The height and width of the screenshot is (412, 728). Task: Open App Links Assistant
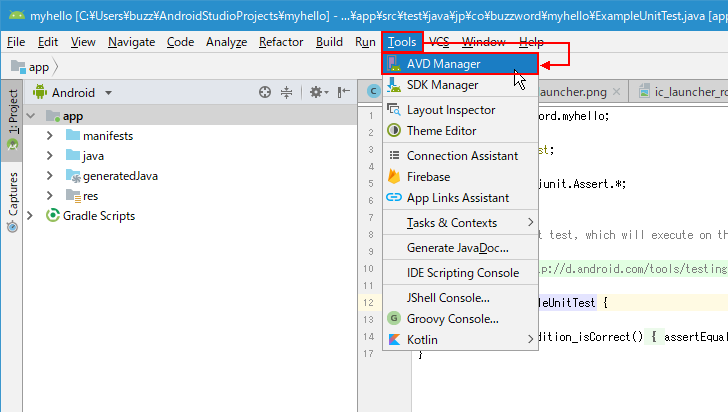pos(460,198)
